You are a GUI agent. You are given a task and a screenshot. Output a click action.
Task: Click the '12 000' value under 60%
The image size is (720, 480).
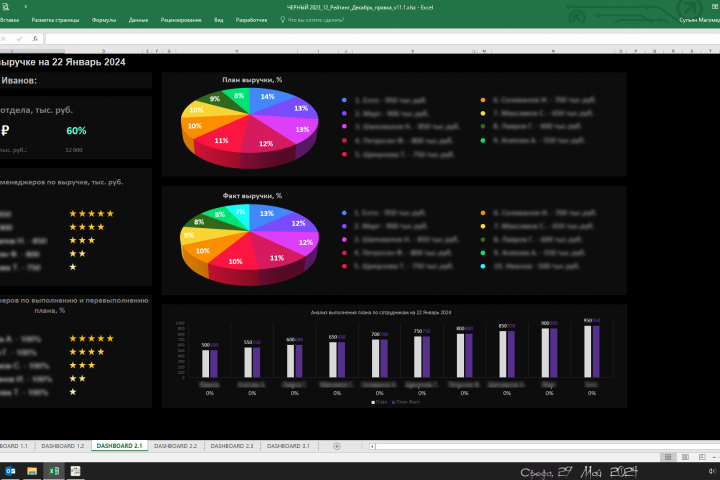[74, 150]
